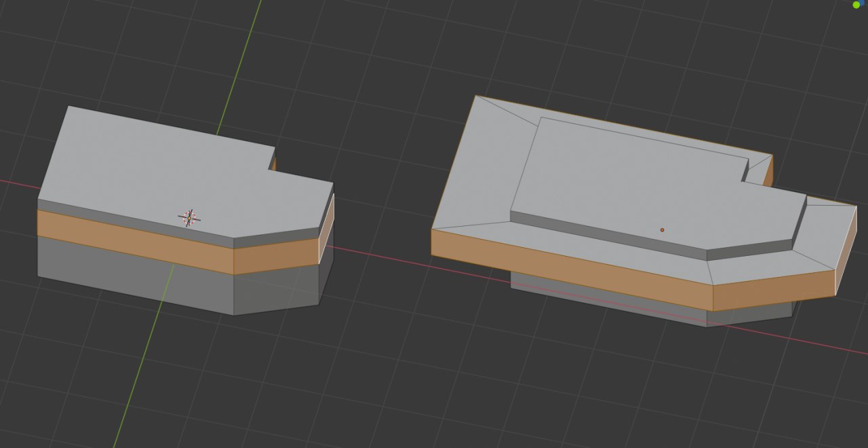
Task: Select lower gray long side face of left mesh
Action: (x=136, y=275)
